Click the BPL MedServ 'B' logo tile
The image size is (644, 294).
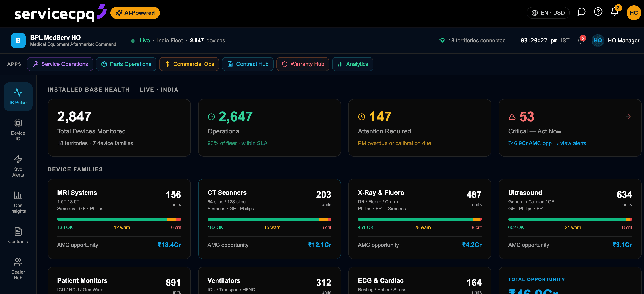pyautogui.click(x=18, y=41)
